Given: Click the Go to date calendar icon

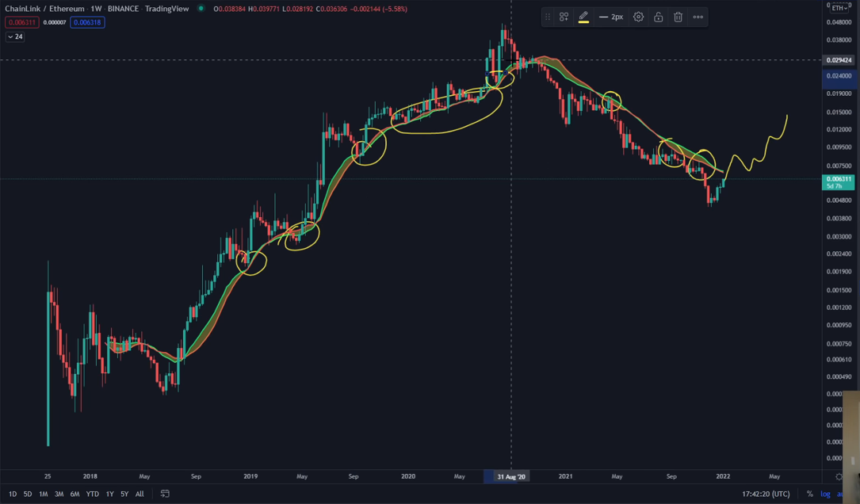Looking at the screenshot, I should [165, 494].
